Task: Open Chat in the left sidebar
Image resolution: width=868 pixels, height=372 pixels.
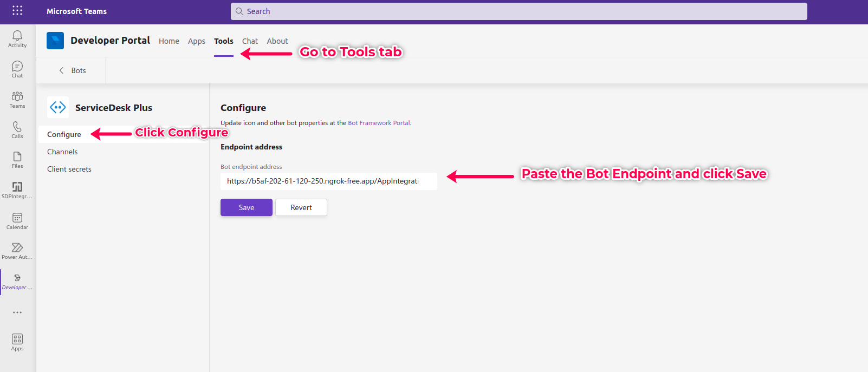Action: pyautogui.click(x=17, y=69)
